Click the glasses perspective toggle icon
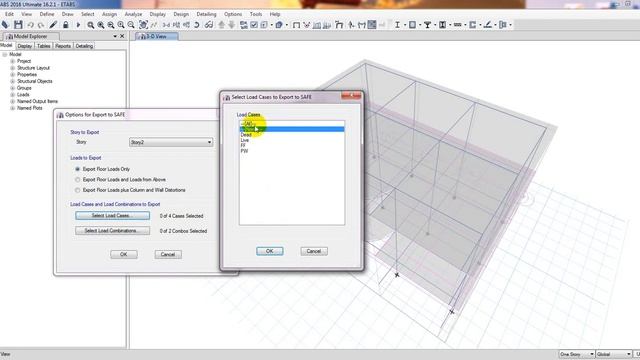The image size is (640, 360). coord(209,25)
